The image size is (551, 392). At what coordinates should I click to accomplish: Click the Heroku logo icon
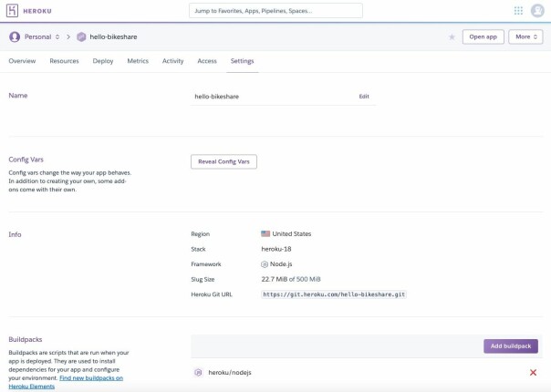pyautogui.click(x=12, y=11)
